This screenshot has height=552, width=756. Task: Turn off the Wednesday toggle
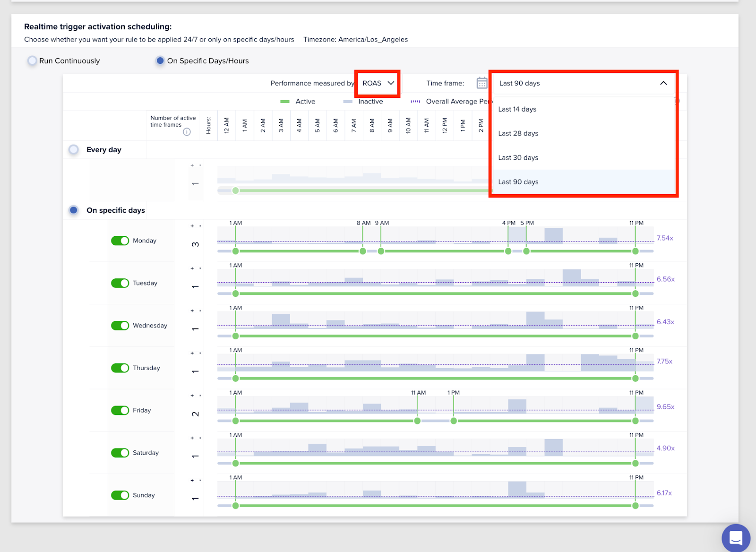click(120, 326)
